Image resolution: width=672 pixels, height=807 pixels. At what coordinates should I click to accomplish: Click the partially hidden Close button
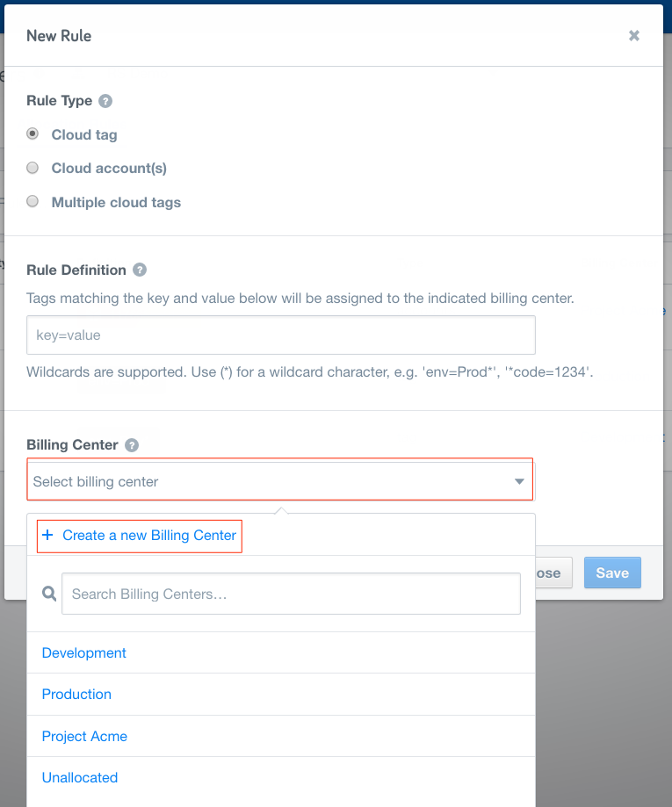[553, 573]
